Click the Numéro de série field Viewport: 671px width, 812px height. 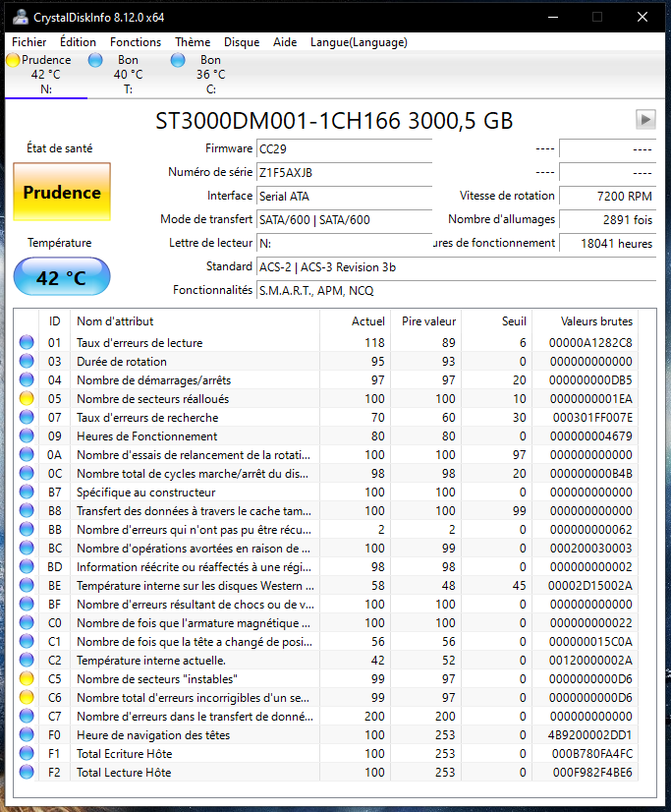(344, 173)
